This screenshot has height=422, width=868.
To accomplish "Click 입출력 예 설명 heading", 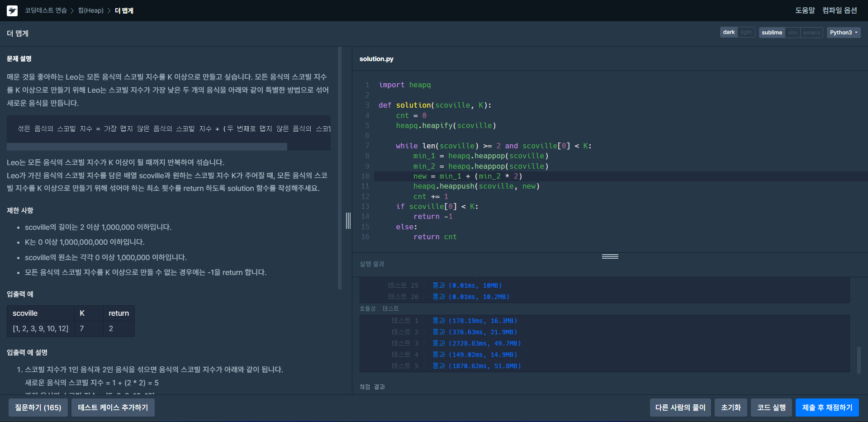I will 27,352.
